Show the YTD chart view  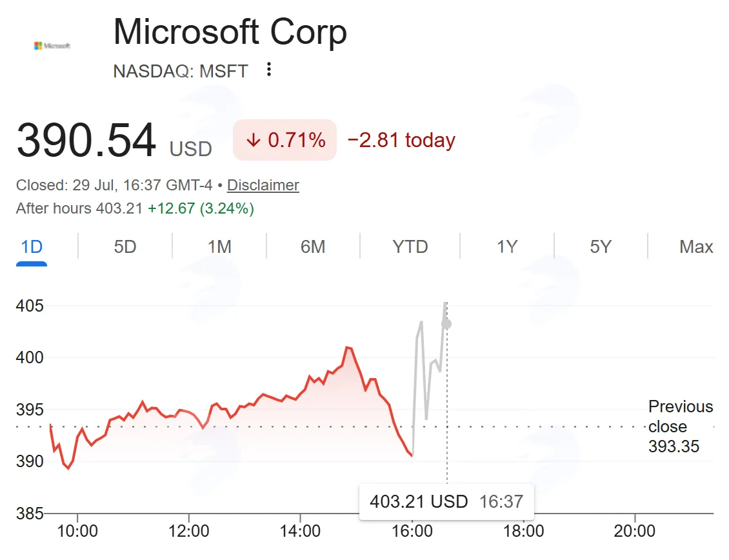(410, 247)
